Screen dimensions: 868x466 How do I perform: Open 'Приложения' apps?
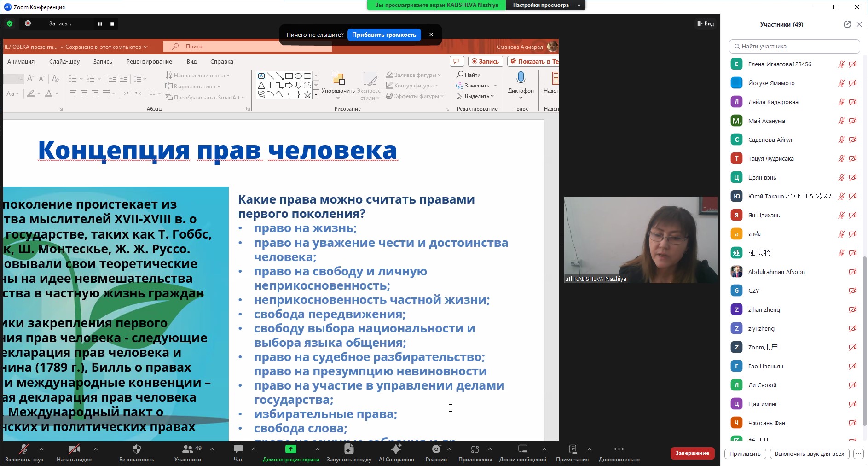[x=475, y=453]
